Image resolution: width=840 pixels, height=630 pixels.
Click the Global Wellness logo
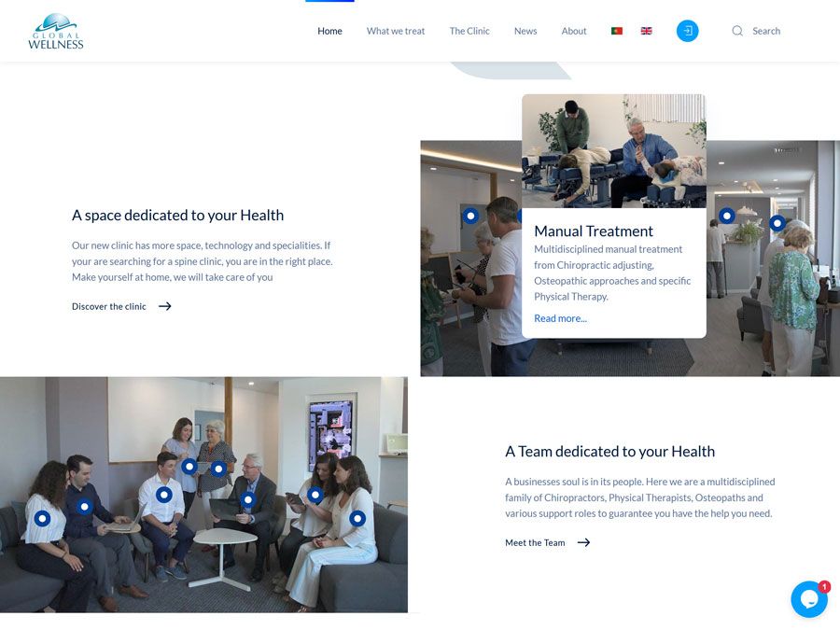(x=55, y=31)
